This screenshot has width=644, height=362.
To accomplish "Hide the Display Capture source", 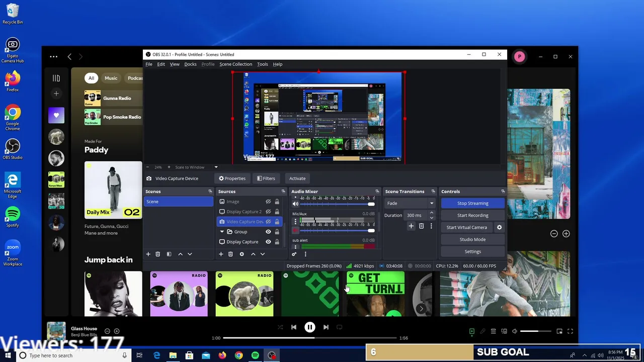I will click(x=268, y=242).
